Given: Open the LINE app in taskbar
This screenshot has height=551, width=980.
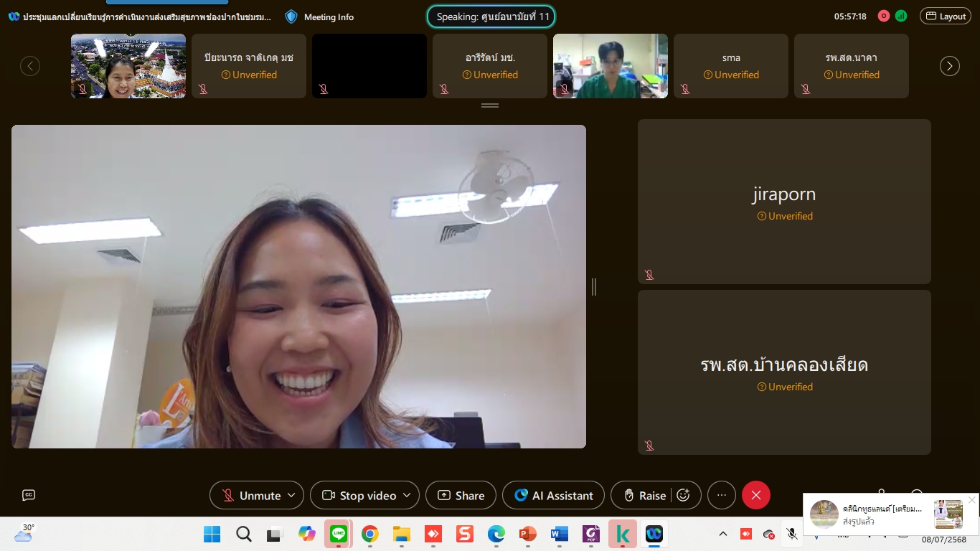Looking at the screenshot, I should coord(338,534).
